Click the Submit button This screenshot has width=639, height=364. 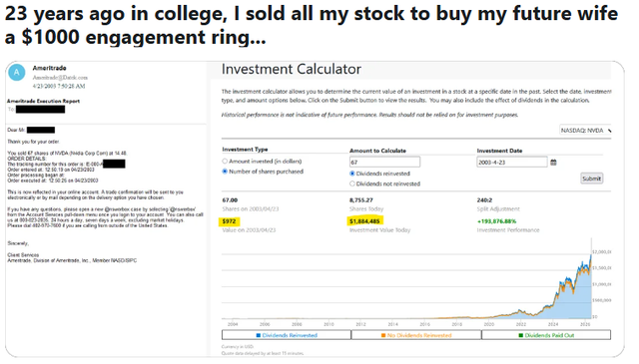591,179
